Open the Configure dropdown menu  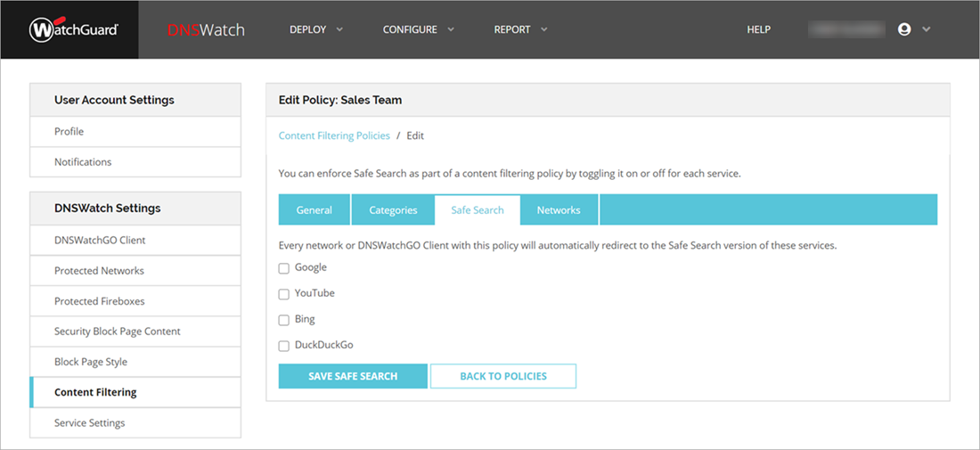pyautogui.click(x=418, y=29)
